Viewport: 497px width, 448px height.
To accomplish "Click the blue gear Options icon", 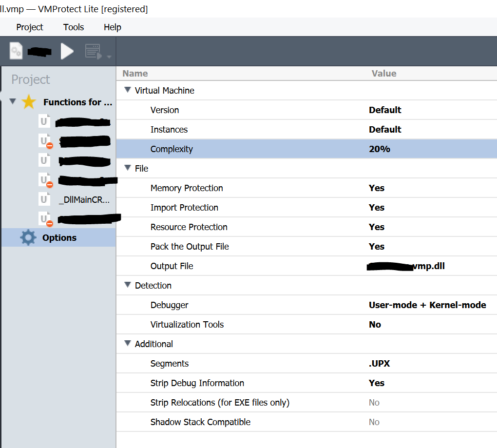I will 28,237.
